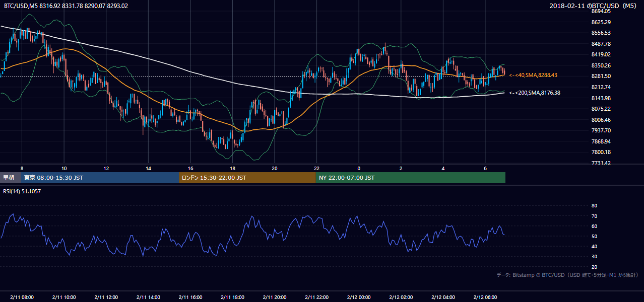Click the ロンドン 15:30-22:00 JST session bar
Image resolution: width=644 pixels, height=302 pixels.
coord(247,178)
